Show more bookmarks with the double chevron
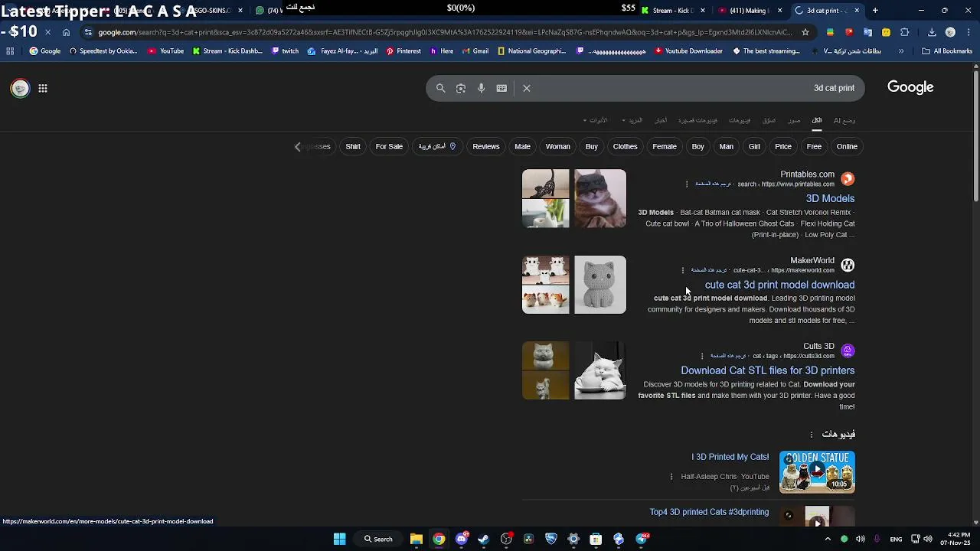 click(901, 51)
